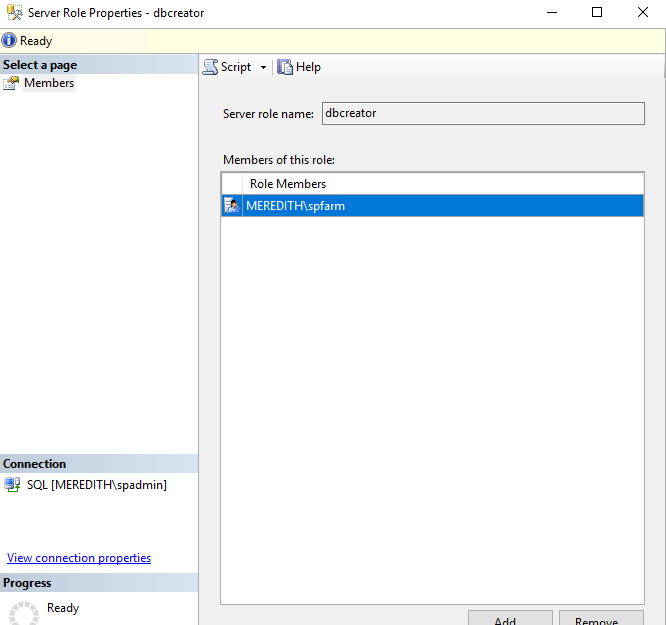Click the Progress section header
The height and width of the screenshot is (625, 666).
99,583
